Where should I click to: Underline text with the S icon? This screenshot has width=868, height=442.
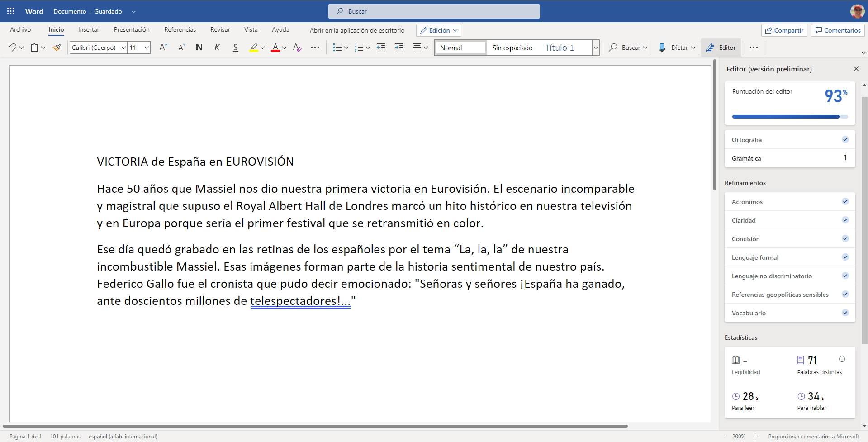tap(235, 48)
